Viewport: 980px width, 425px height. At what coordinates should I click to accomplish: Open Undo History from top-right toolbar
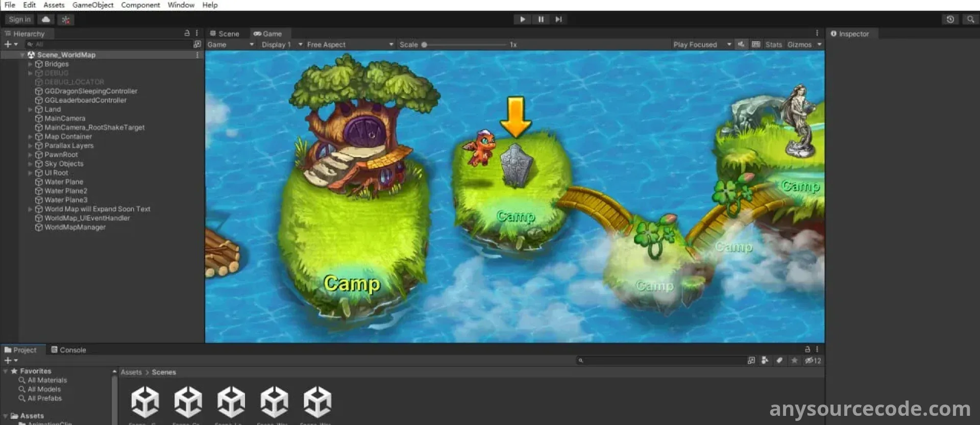coord(950,19)
